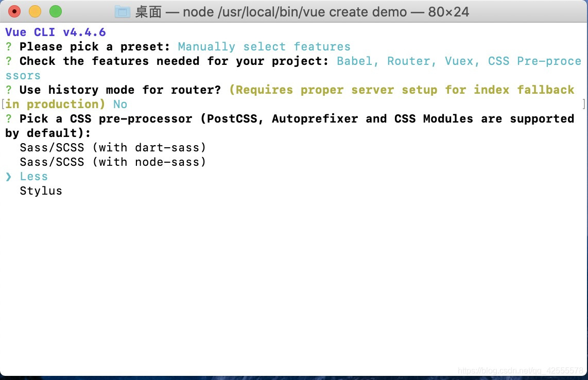
Task: Choose Sass/SCSS (with dart-sass) option
Action: [x=113, y=147]
